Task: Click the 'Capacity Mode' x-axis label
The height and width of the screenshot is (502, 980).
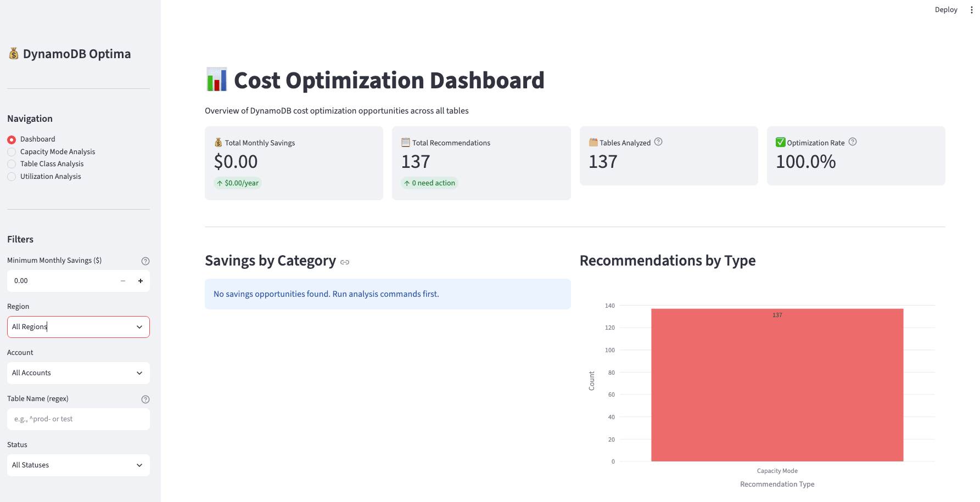Action: tap(777, 471)
